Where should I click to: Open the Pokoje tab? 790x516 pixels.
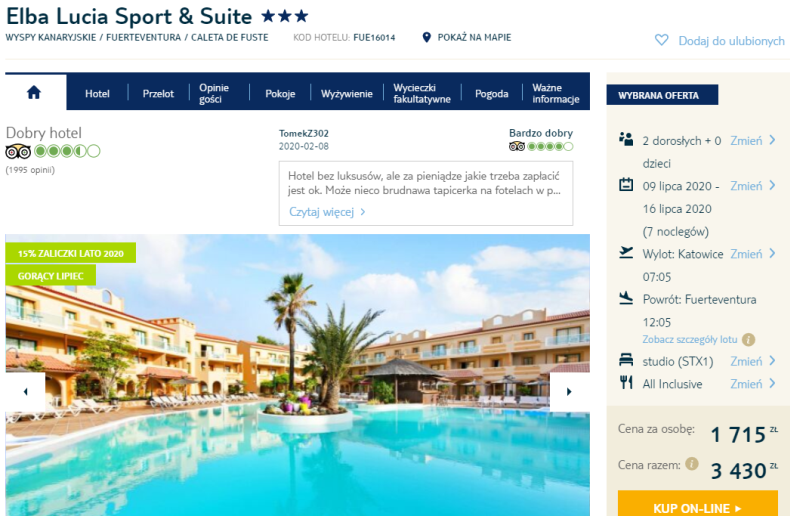[x=280, y=94]
